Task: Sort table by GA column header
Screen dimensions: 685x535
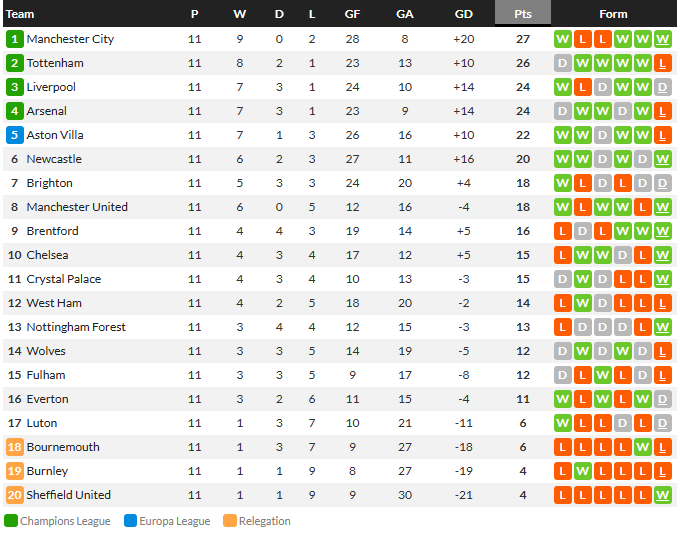Action: coord(405,14)
